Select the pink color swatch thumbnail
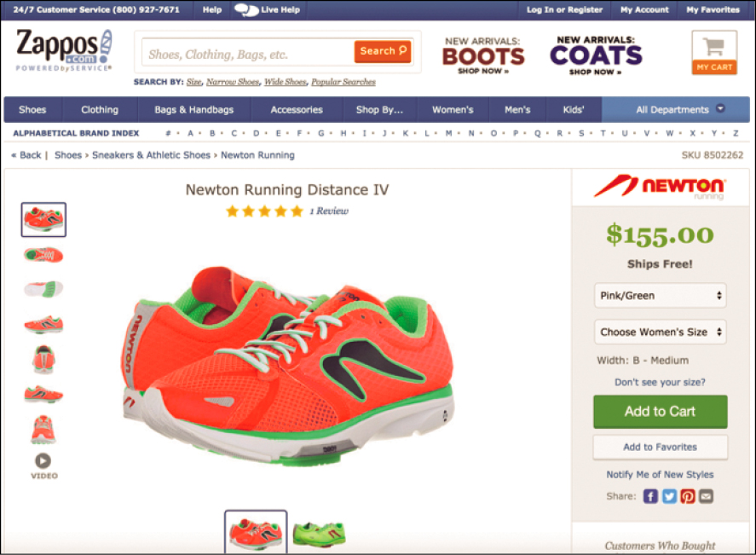756x555 pixels. point(256,532)
